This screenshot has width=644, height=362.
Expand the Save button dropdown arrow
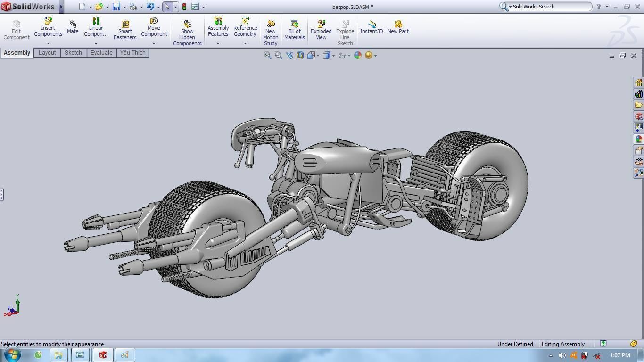click(124, 7)
